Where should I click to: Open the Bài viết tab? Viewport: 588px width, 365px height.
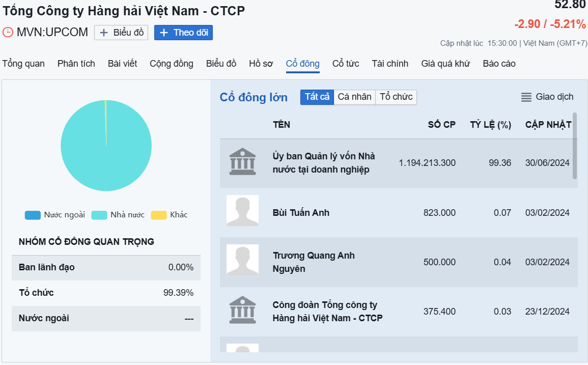click(x=122, y=64)
